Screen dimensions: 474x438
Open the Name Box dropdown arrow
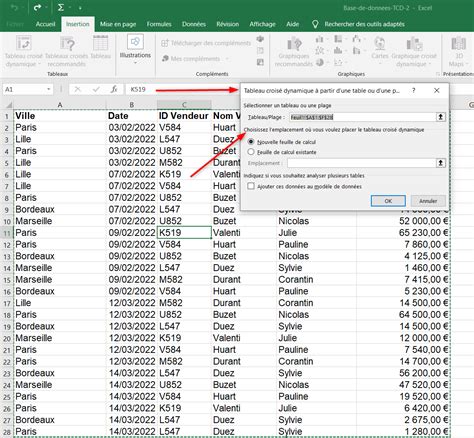pyautogui.click(x=49, y=89)
